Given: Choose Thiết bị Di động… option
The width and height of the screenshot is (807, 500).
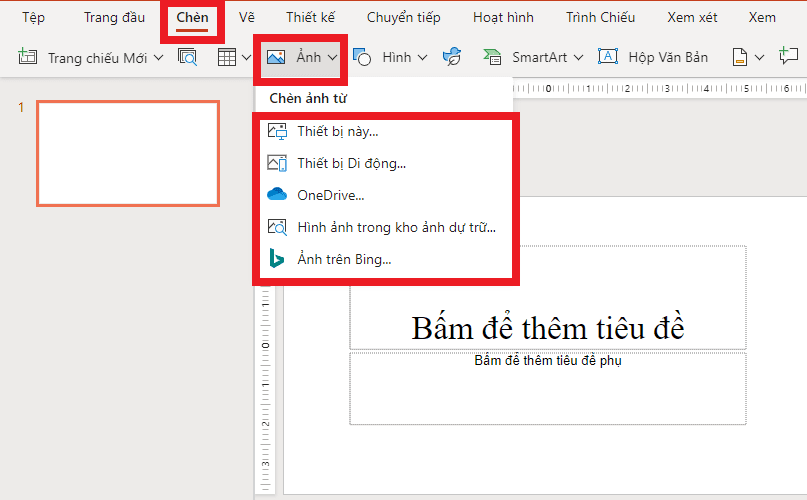Looking at the screenshot, I should (386, 164).
